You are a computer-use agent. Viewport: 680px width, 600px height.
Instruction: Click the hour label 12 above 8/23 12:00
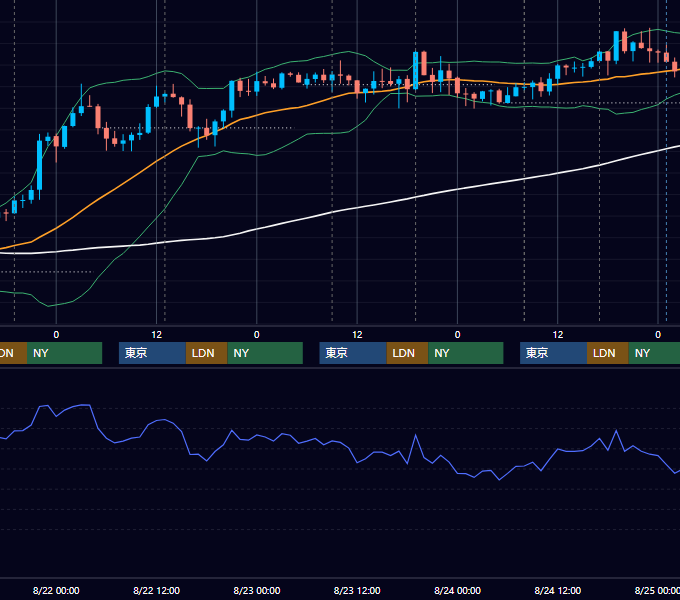click(357, 335)
